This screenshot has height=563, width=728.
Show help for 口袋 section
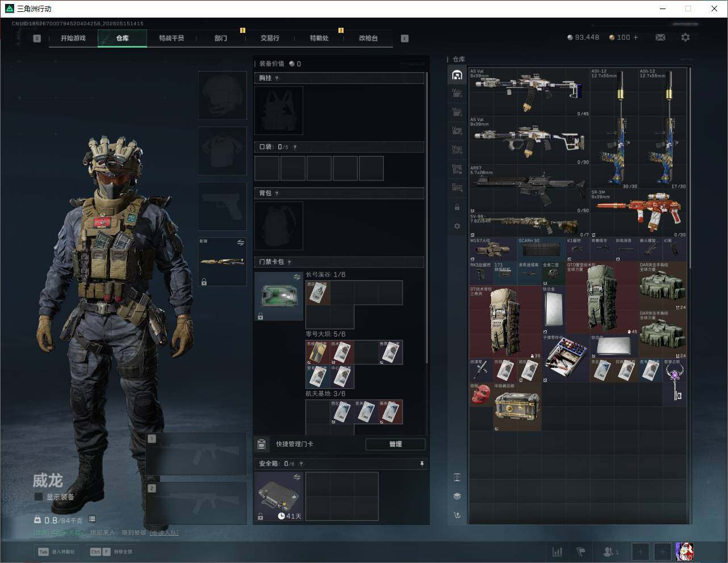(x=295, y=147)
